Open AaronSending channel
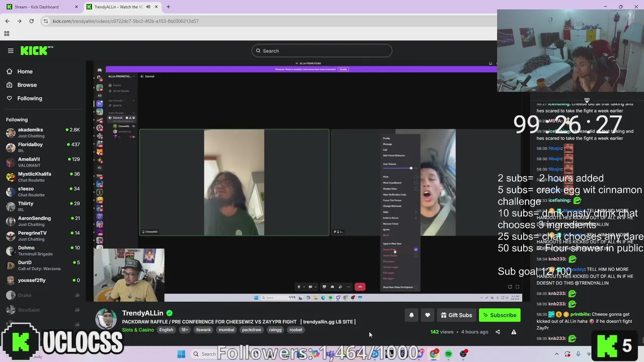644x362 pixels. click(x=43, y=221)
